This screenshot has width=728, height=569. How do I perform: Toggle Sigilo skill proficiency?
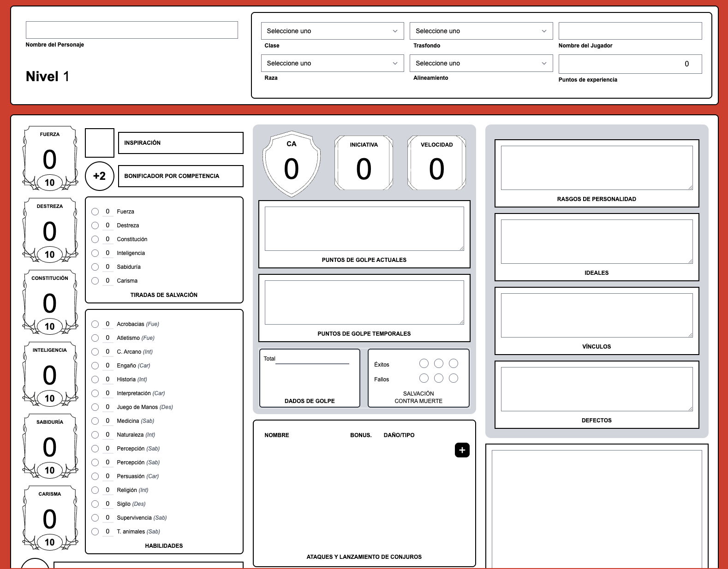pos(95,504)
